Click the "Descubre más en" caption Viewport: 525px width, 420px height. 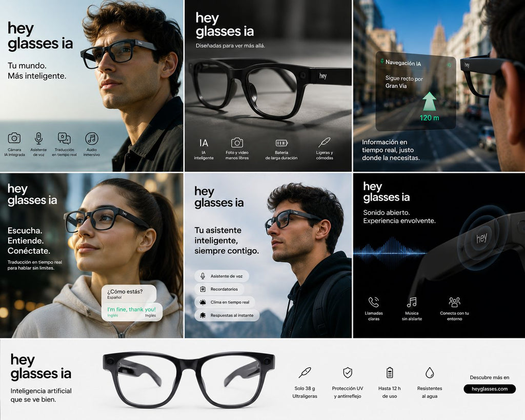pyautogui.click(x=490, y=377)
